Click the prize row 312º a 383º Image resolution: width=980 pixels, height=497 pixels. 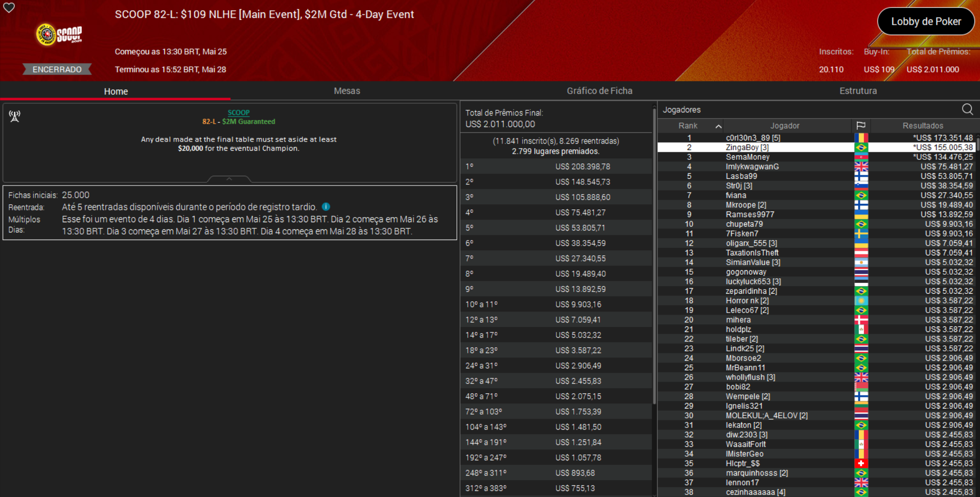[x=556, y=488]
